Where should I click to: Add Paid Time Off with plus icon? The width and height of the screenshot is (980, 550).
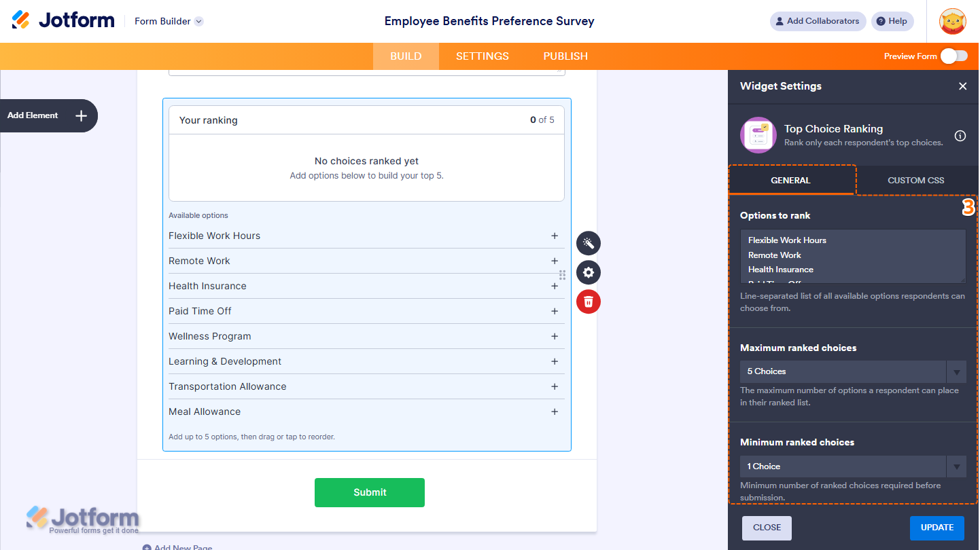(555, 311)
